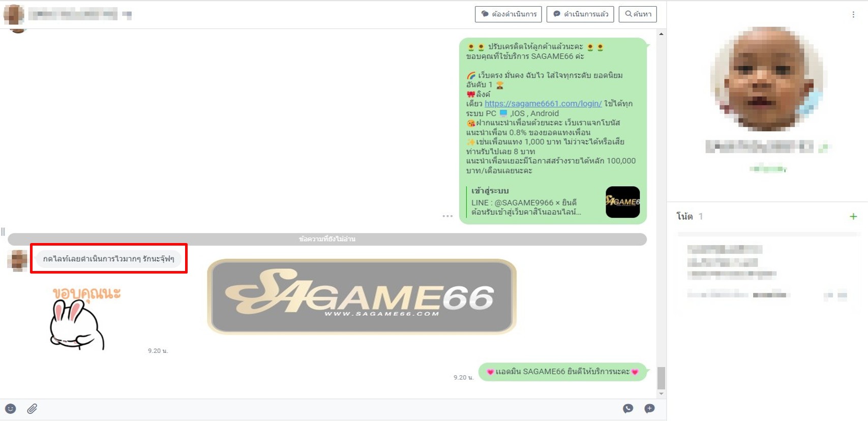Click the ค้นหา search button
868x421 pixels.
point(638,14)
